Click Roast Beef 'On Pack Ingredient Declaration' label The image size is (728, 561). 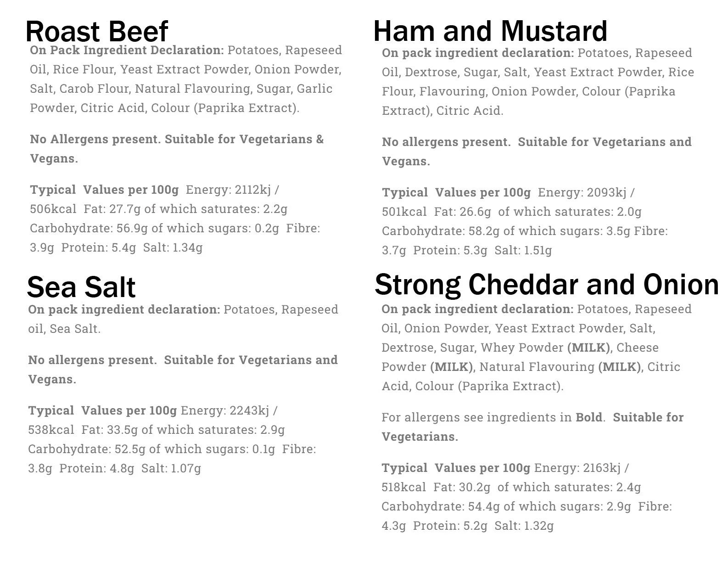click(127, 50)
